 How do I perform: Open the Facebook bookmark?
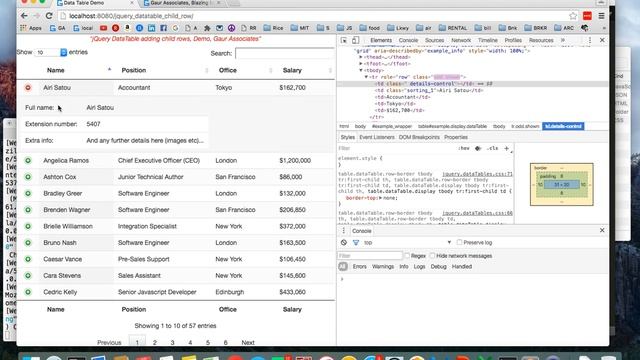tap(163, 28)
